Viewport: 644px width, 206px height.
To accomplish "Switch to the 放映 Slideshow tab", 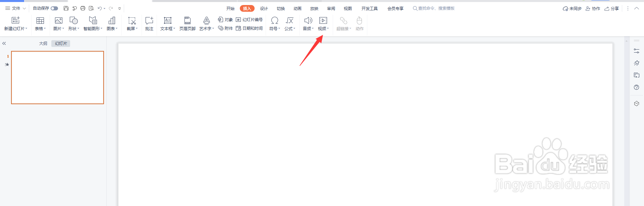I will click(x=314, y=8).
